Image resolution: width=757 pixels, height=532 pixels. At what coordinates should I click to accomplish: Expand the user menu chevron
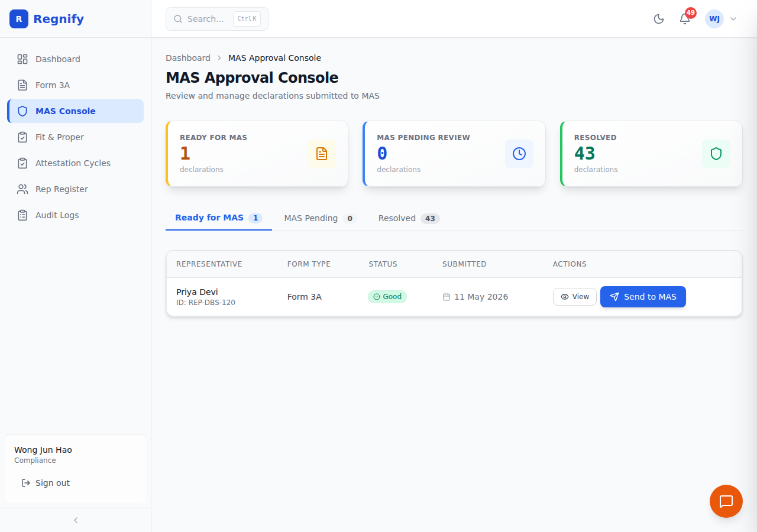733,19
